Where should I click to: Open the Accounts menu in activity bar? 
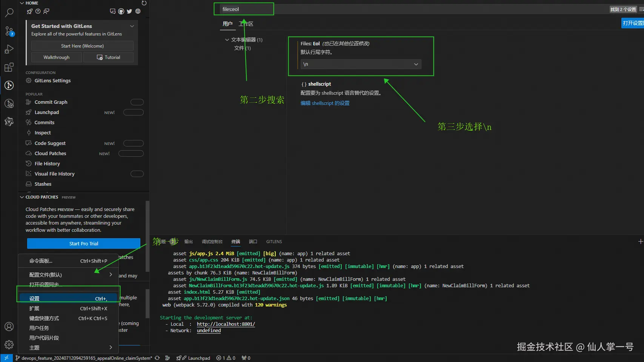pyautogui.click(x=9, y=327)
